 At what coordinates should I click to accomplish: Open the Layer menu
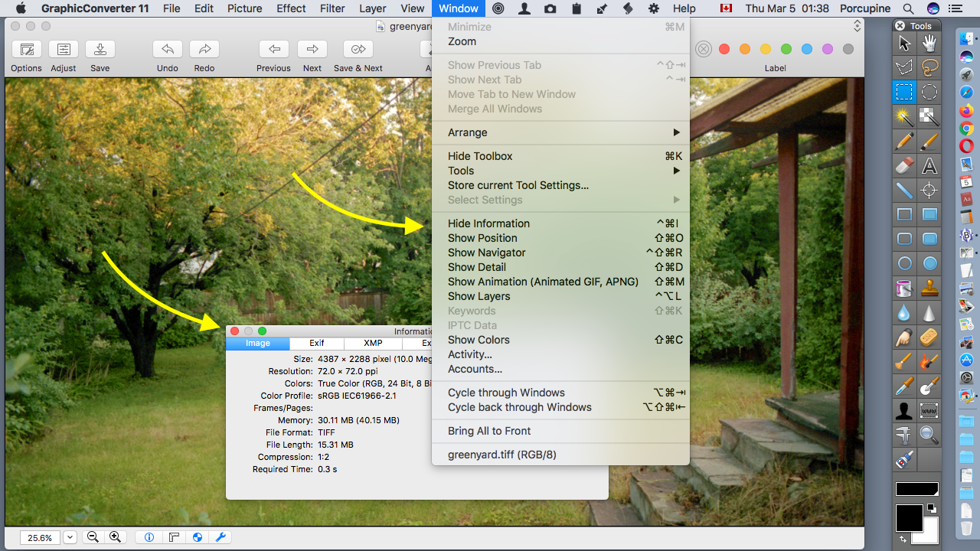(373, 8)
